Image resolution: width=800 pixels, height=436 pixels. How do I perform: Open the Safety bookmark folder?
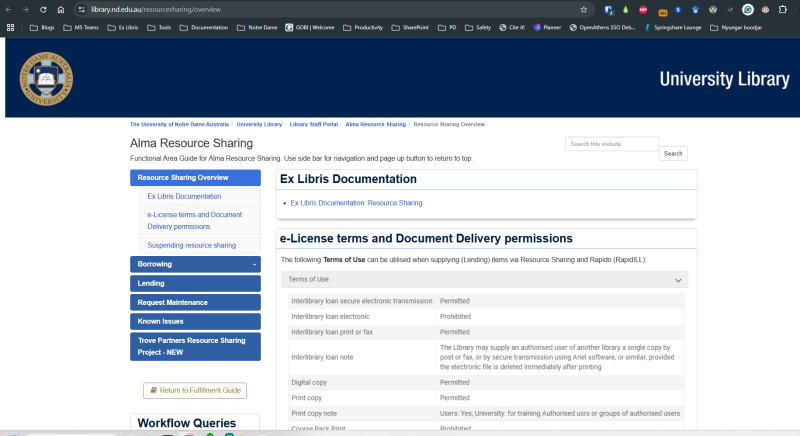tap(478, 28)
